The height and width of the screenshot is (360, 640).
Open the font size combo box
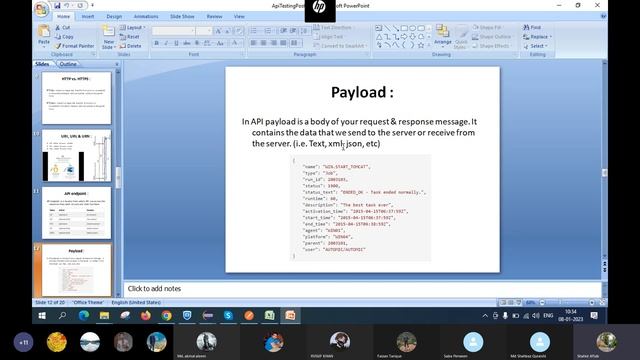204,31
